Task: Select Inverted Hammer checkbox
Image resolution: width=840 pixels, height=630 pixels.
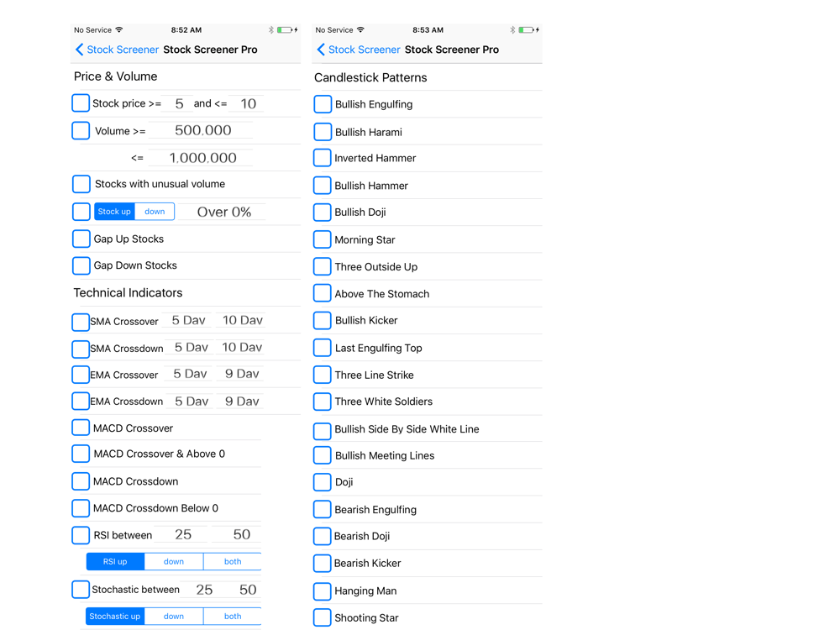Action: [322, 158]
